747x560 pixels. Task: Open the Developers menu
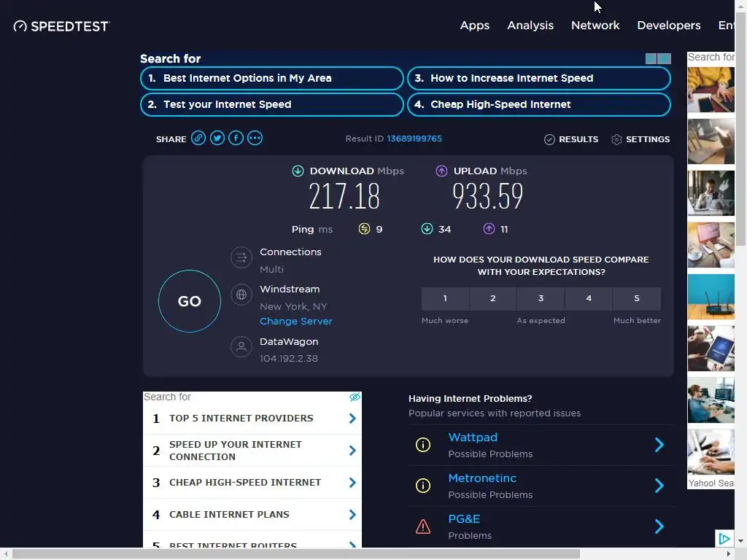pyautogui.click(x=669, y=26)
